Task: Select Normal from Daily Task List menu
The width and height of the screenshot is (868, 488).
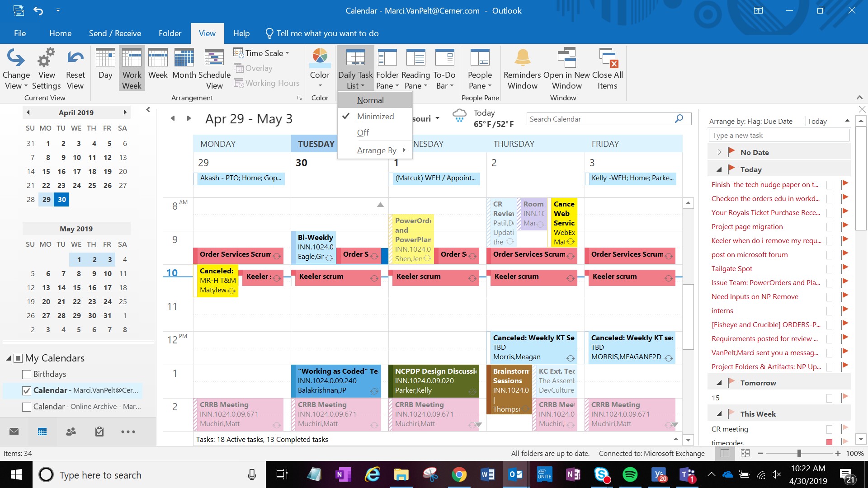Action: click(370, 100)
